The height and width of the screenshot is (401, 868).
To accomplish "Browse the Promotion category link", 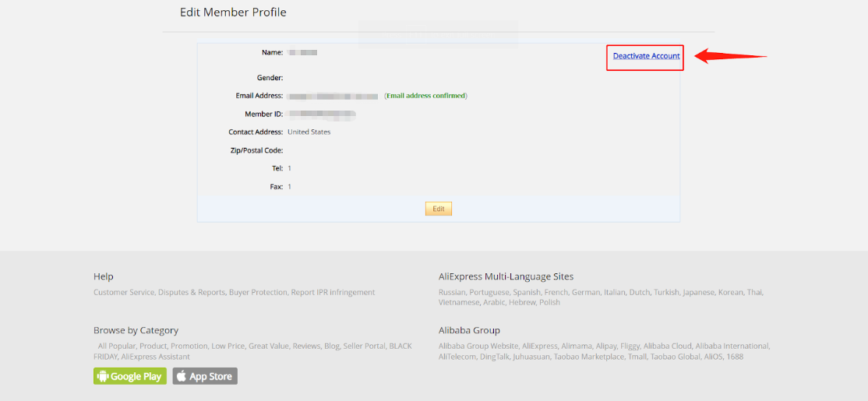I will point(189,346).
